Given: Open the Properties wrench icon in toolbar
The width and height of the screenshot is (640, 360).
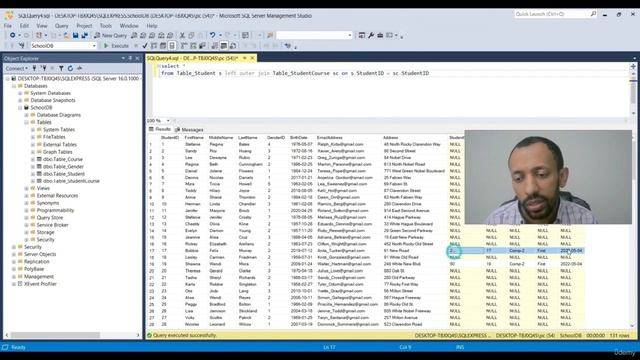Looking at the screenshot, I should point(371,36).
